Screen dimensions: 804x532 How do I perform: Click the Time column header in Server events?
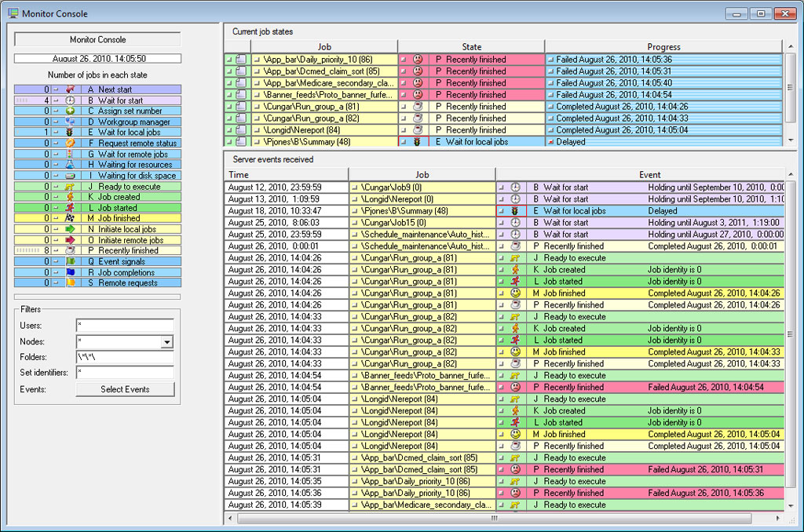coord(286,175)
